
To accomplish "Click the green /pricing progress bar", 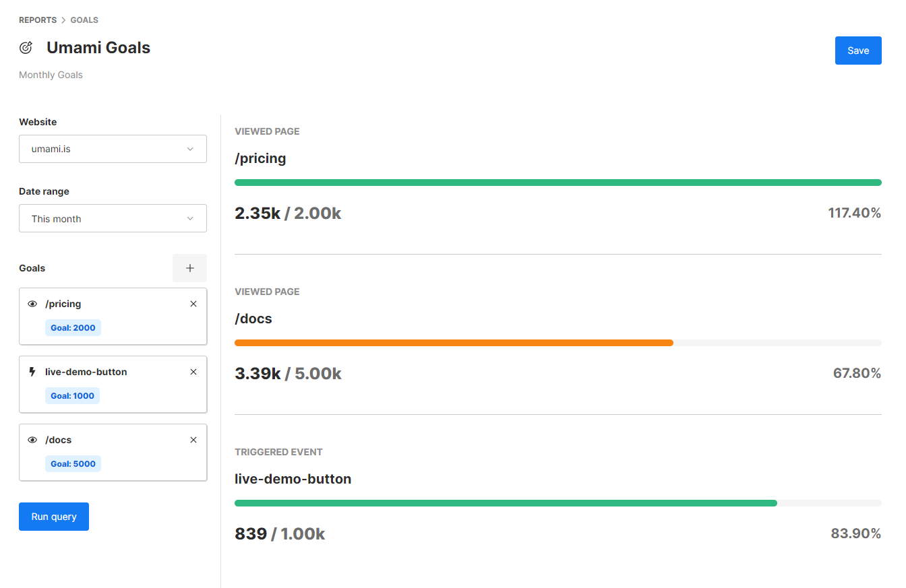I will [557, 183].
